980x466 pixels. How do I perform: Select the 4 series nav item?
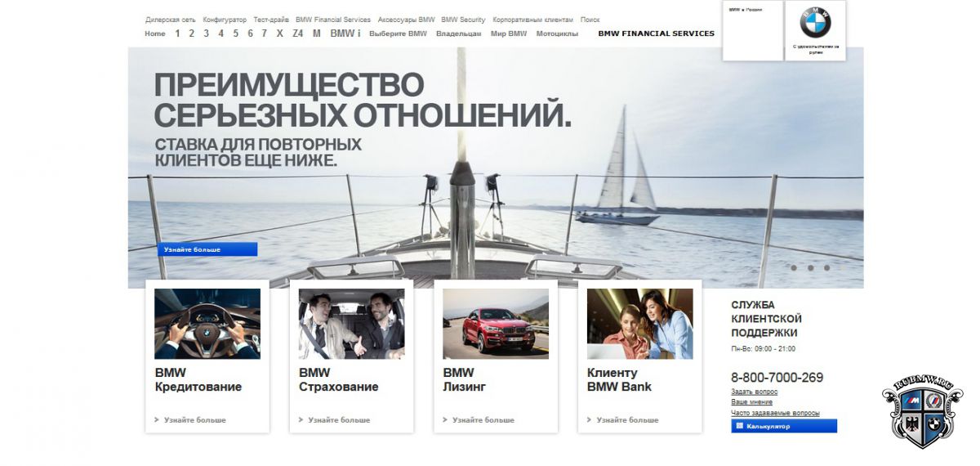220,34
